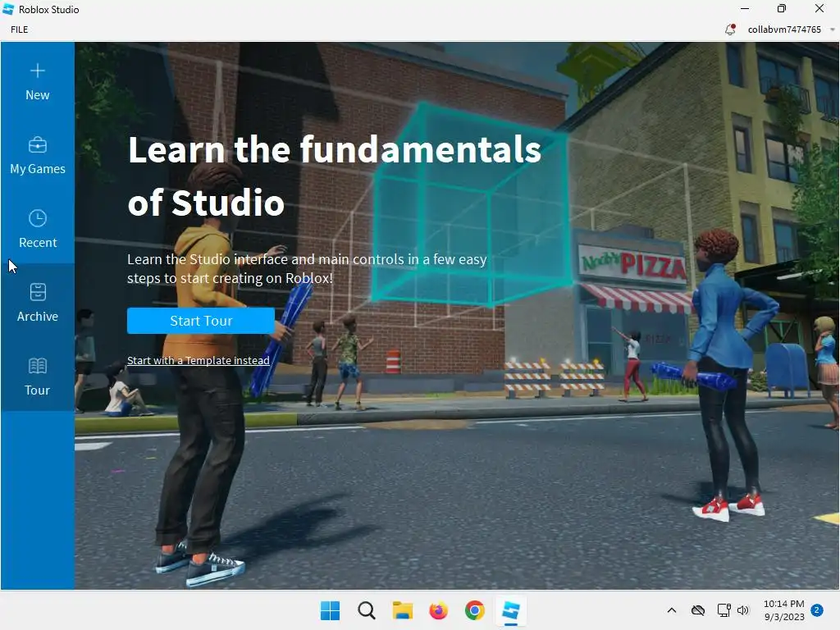Open the network tray icon
Screen dimensions: 840x630
point(724,610)
